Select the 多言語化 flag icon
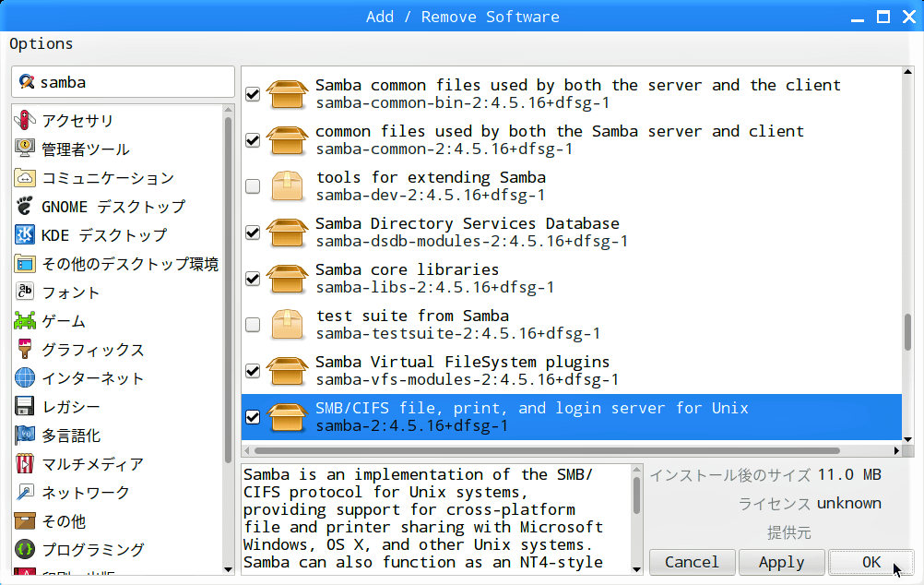Viewport: 924px width, 585px height. [25, 436]
